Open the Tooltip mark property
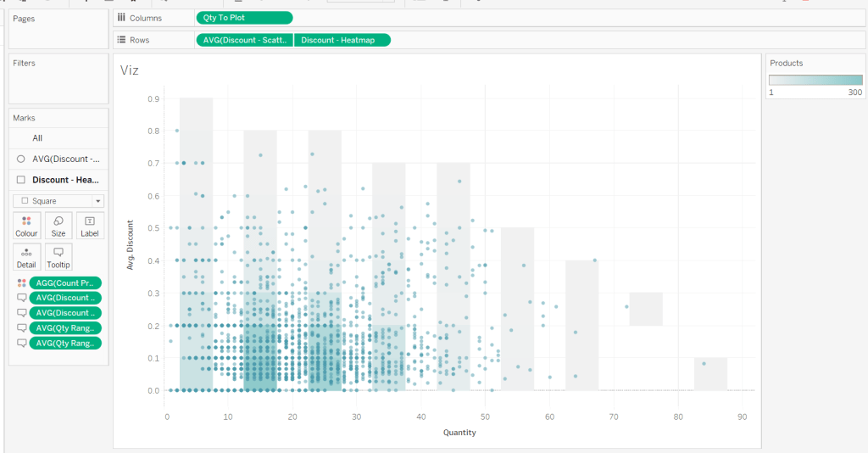Viewport: 868px width, 453px height. (x=58, y=256)
